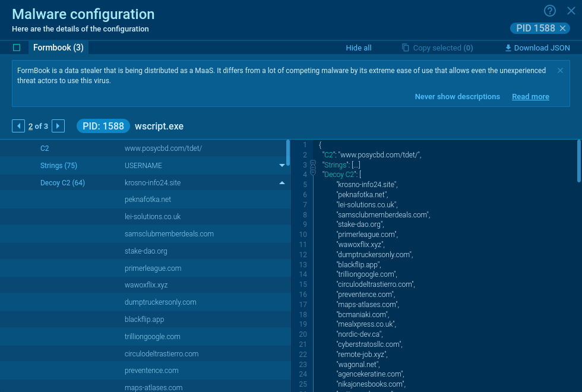
Task: Tick the select-all checkbox beside Formbook
Action: click(17, 48)
